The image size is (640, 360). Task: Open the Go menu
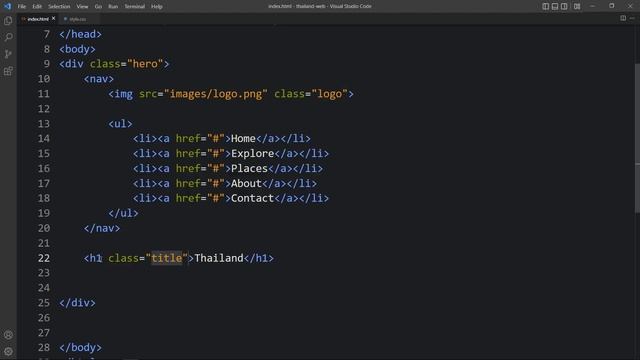[x=98, y=7]
